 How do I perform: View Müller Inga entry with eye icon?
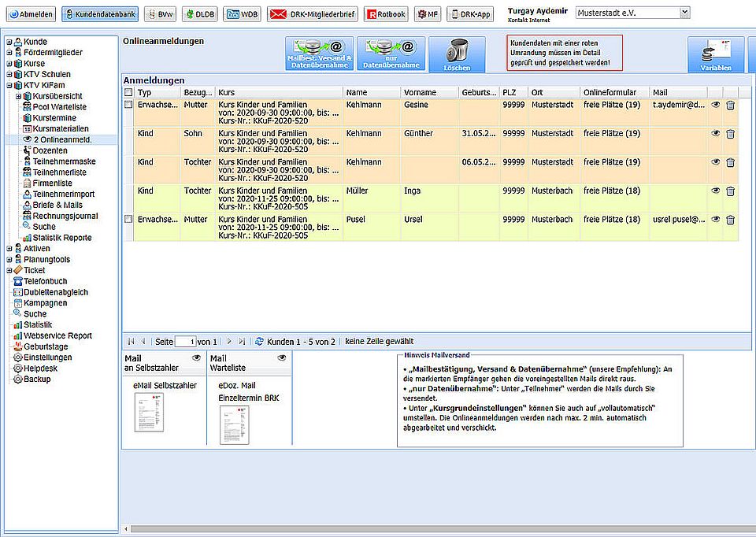716,191
